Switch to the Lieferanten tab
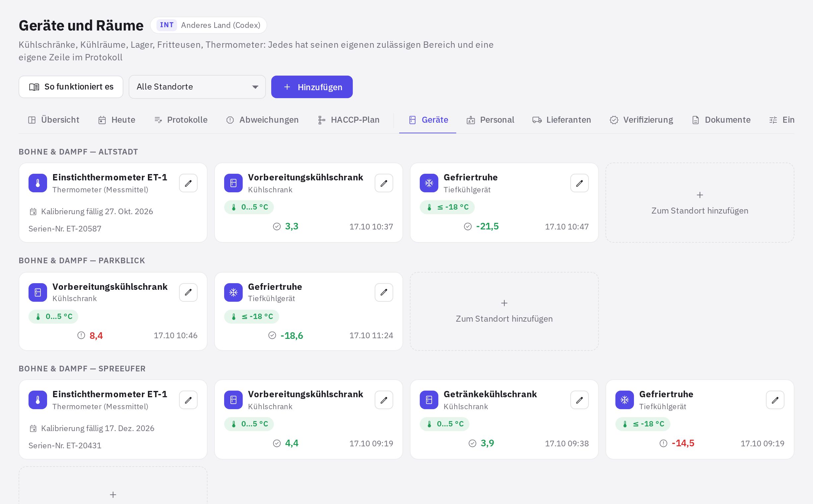Image resolution: width=813 pixels, height=504 pixels. [x=562, y=120]
